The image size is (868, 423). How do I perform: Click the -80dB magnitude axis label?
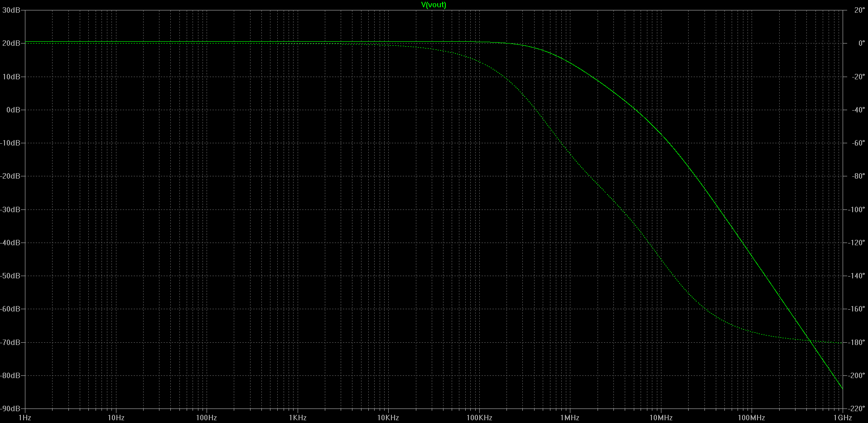(x=10, y=375)
